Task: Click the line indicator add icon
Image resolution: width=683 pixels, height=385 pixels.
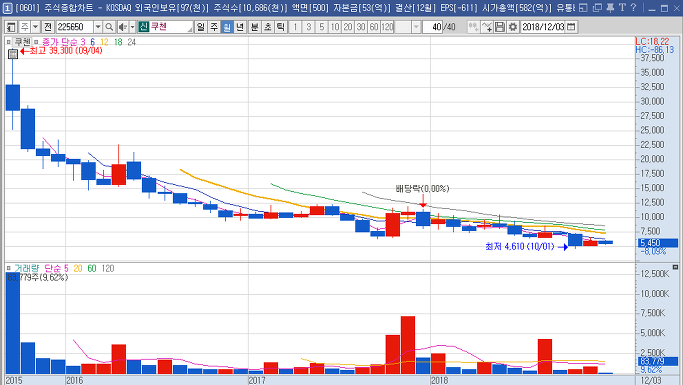Action: [x=487, y=27]
